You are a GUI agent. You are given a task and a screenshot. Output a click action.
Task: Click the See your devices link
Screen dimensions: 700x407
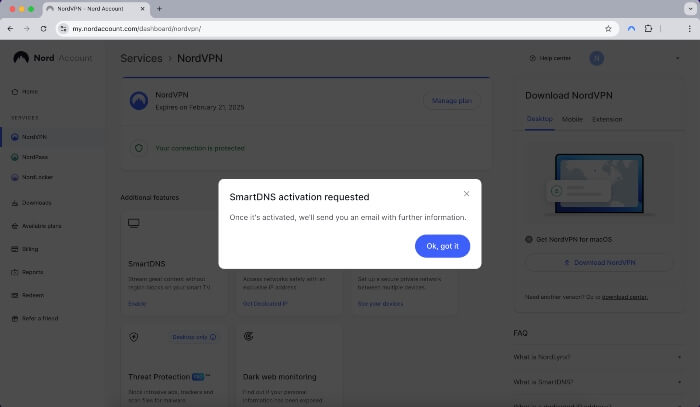pyautogui.click(x=380, y=304)
